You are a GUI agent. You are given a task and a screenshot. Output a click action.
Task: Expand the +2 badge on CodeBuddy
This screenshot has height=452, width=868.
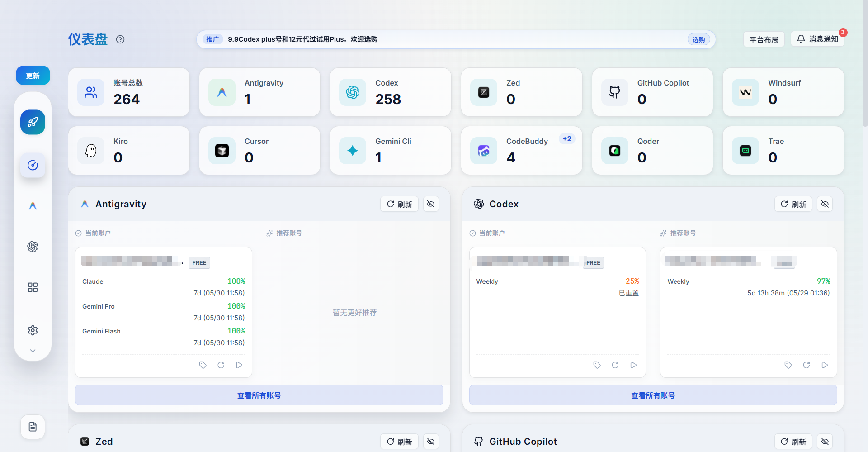(x=567, y=139)
